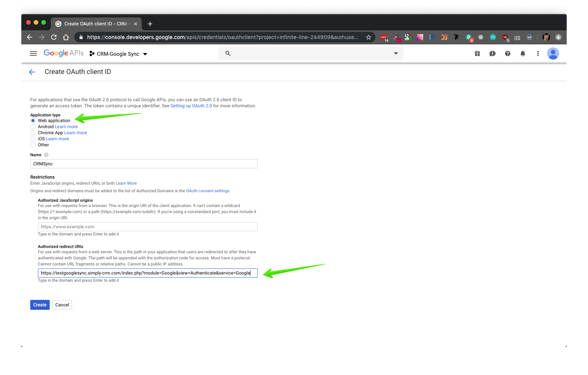Viewport: 588px width, 375px height.
Task: Open the Google multicolor extension icon
Action: (x=408, y=37)
